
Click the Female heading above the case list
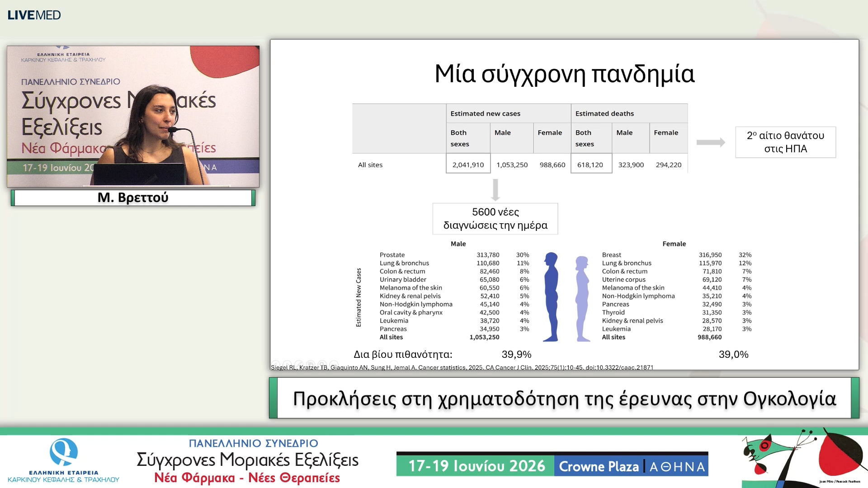click(x=674, y=244)
